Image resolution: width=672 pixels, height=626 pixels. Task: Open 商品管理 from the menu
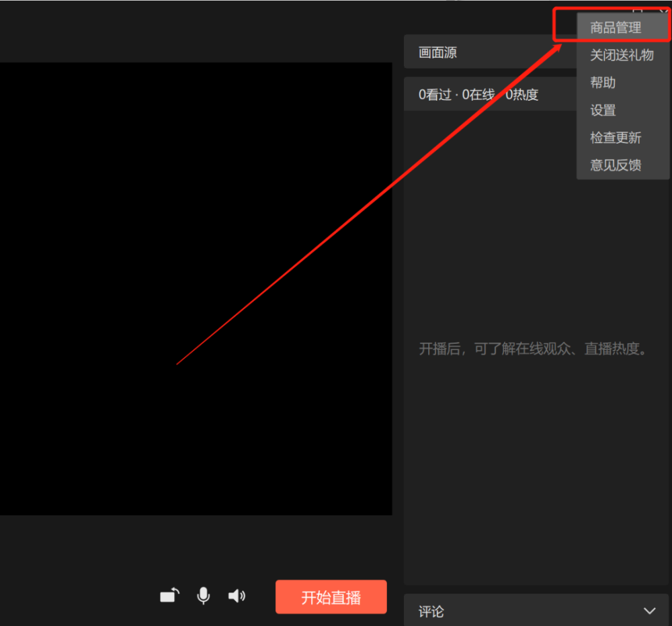tap(623, 28)
